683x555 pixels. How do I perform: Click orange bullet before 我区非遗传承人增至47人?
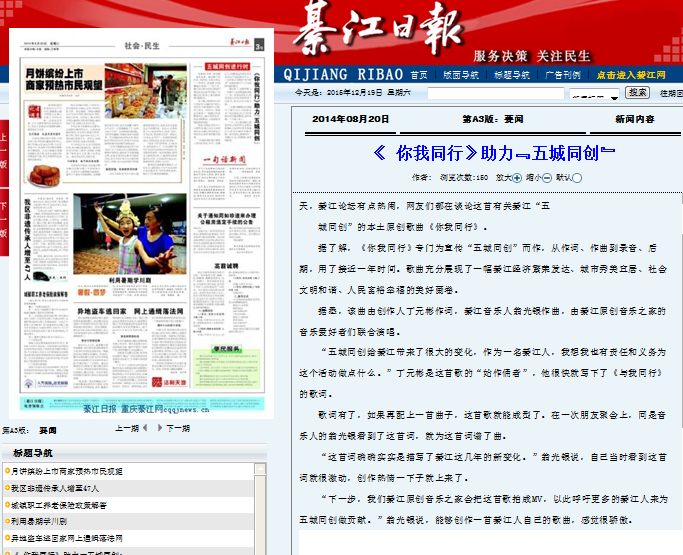(7, 487)
